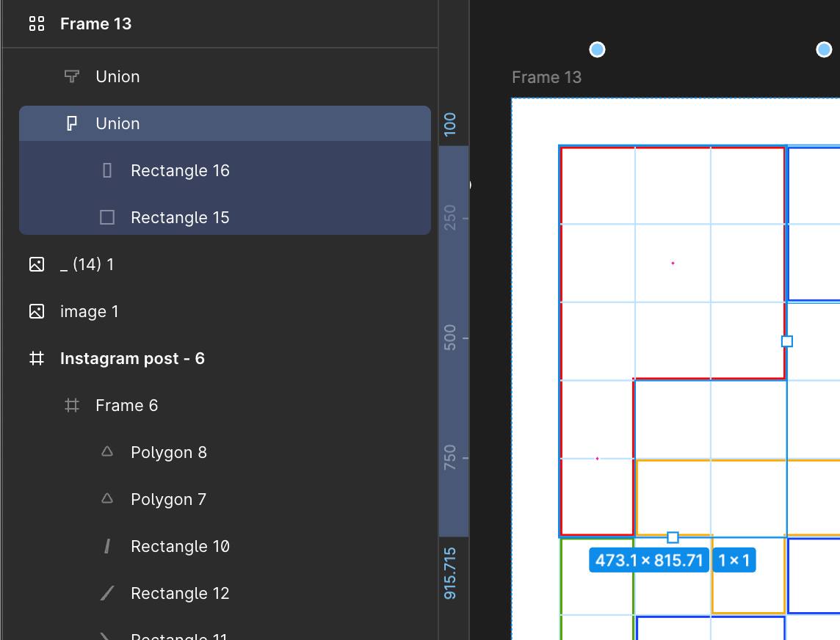This screenshot has height=640, width=840.
Task: Click the selected Union boolean icon
Action: pos(72,123)
